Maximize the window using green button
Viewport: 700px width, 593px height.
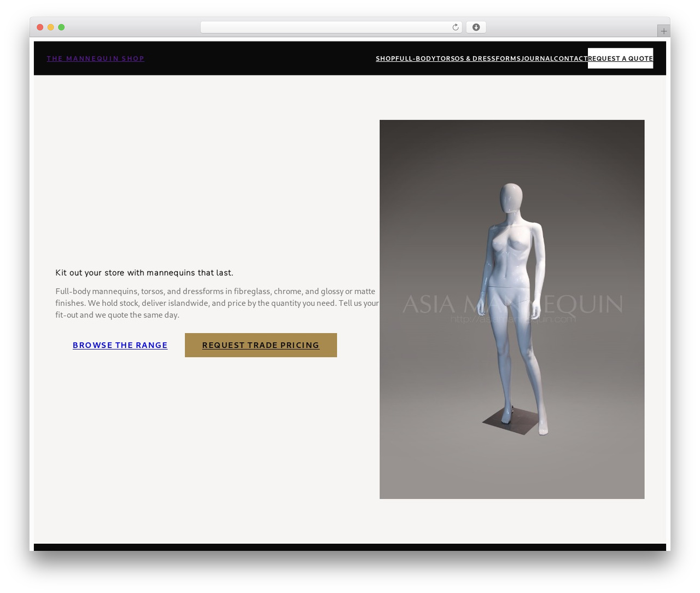[61, 27]
